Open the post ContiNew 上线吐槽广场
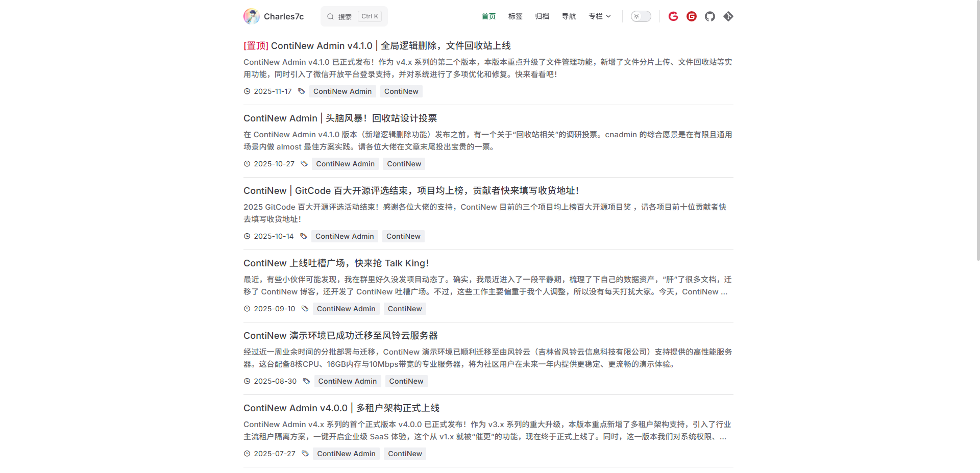The image size is (980, 473). 336,263
